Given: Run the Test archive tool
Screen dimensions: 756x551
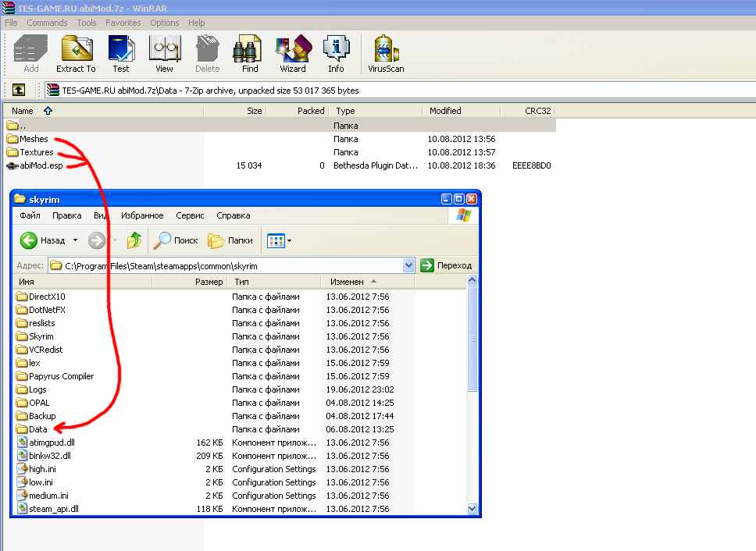Looking at the screenshot, I should tap(121, 54).
